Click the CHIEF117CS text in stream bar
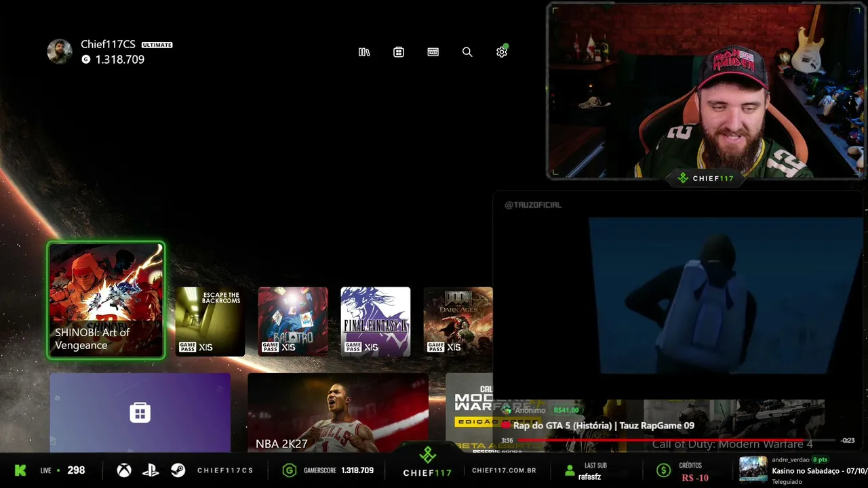Screen dimensions: 868x488 [x=225, y=470]
